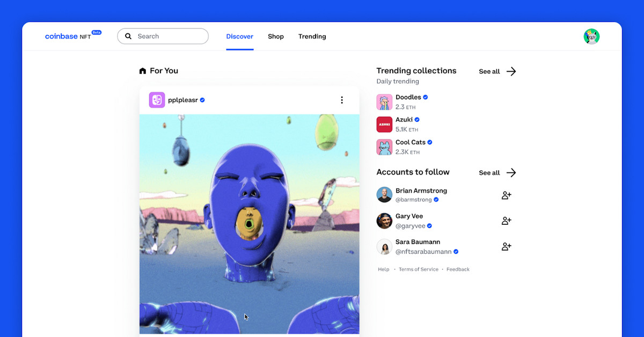Click Azuki verified checkmark badge

pos(417,120)
